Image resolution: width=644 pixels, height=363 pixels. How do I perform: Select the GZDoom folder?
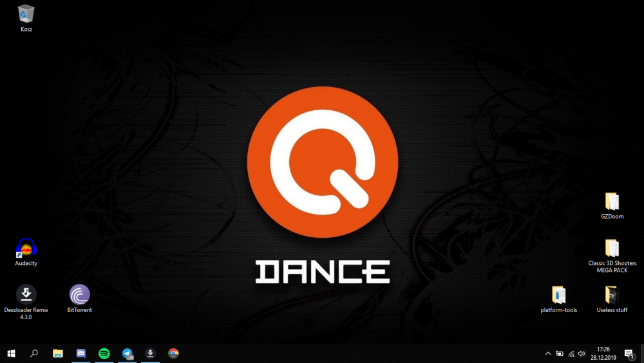tap(612, 202)
